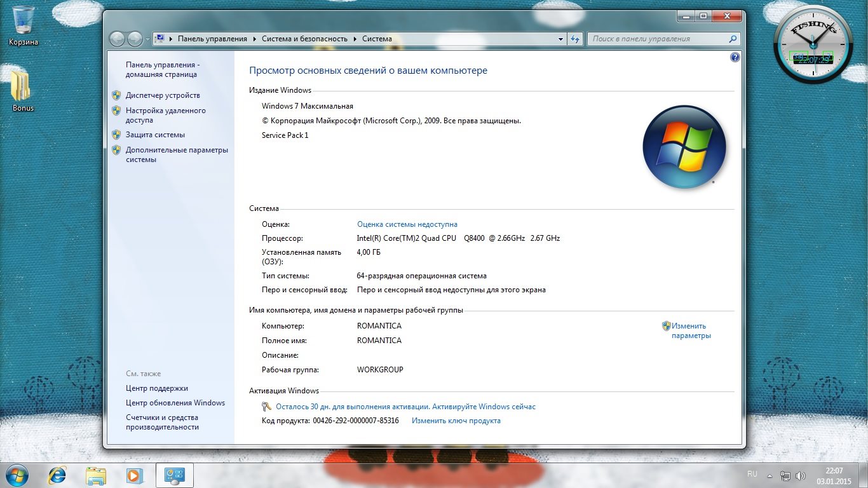Open Дополнительные параметры системы link
The width and height of the screenshot is (868, 488).
[x=177, y=154]
